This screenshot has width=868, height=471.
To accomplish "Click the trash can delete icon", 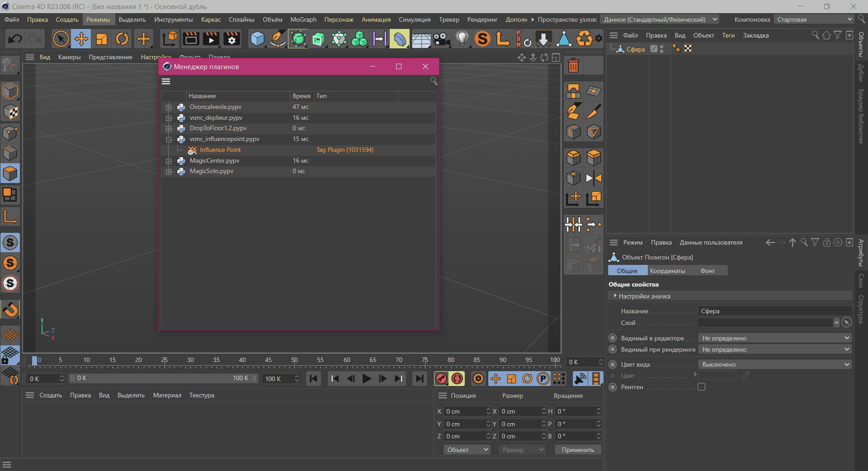I will coord(573,66).
